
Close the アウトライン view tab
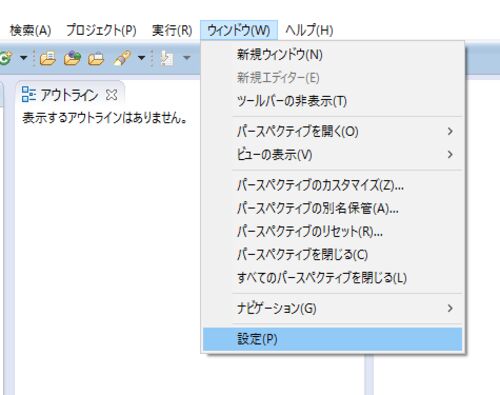point(111,95)
